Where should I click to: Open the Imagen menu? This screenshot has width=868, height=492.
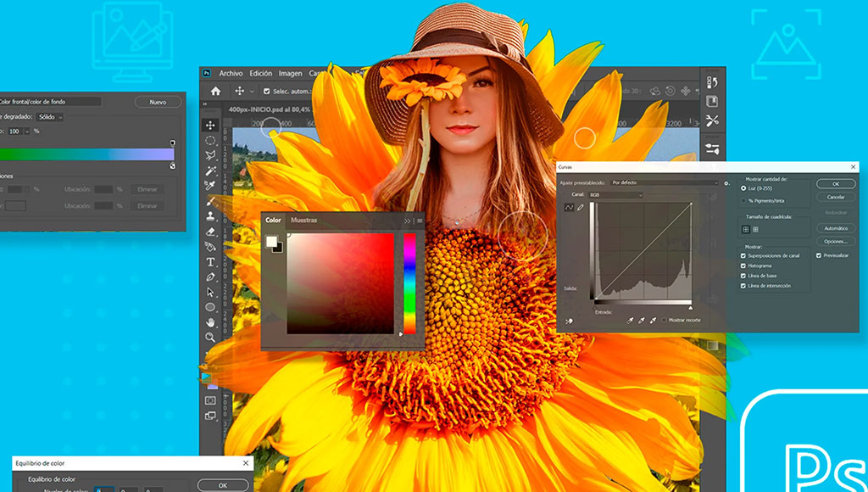pyautogui.click(x=290, y=73)
